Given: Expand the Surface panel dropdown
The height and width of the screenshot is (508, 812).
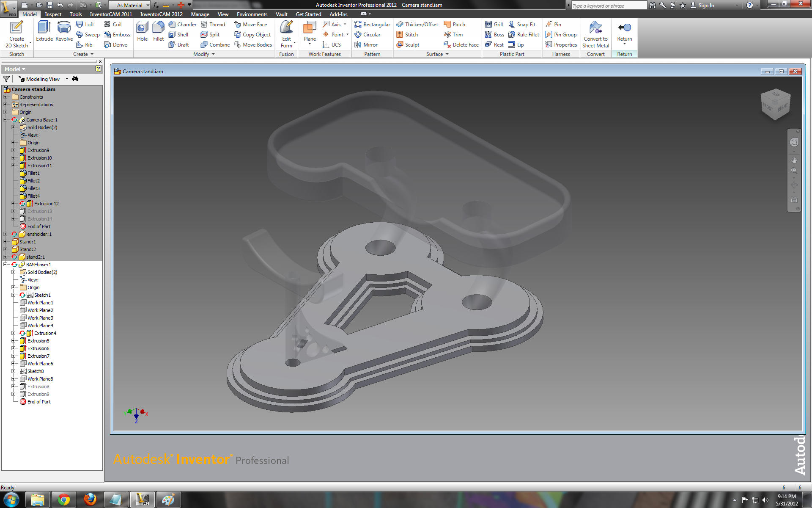Looking at the screenshot, I should click(437, 54).
